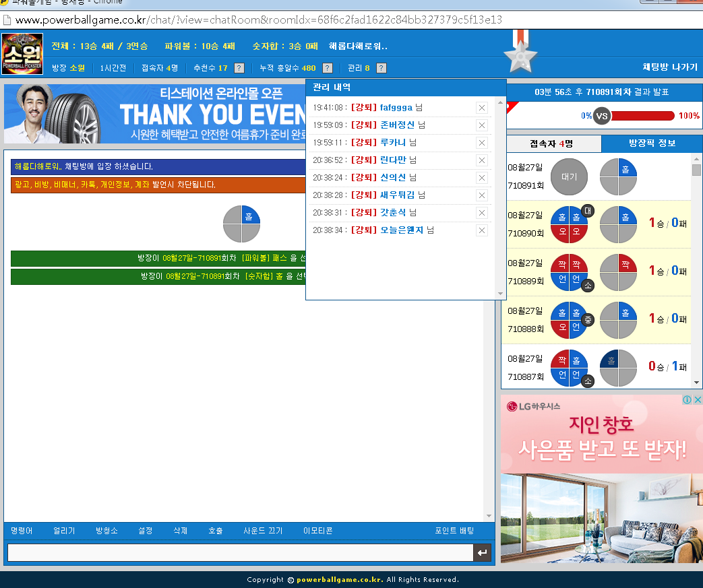Click result circle for round 710890
This screenshot has height=588, width=703.
pos(569,224)
